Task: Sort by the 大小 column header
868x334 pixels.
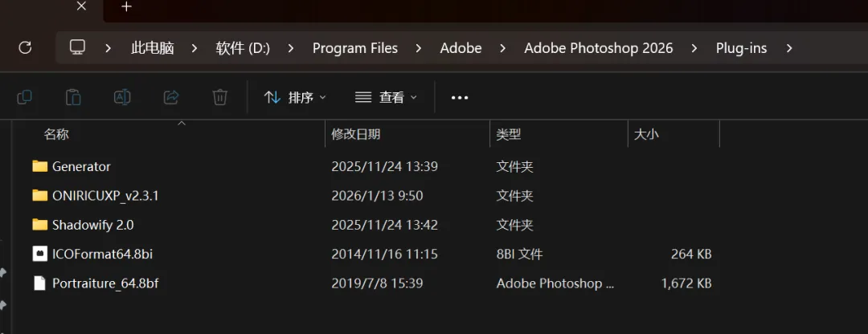Action: [646, 134]
